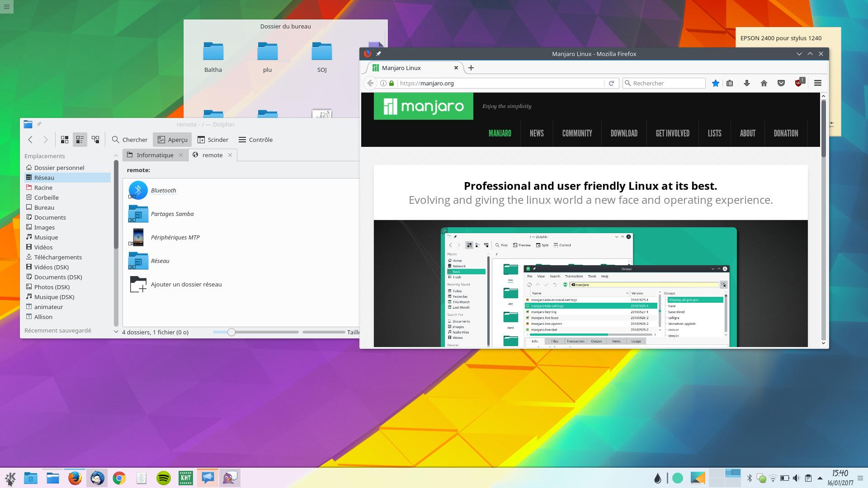
Task: Go back in Dolphin file manager
Action: tap(30, 140)
